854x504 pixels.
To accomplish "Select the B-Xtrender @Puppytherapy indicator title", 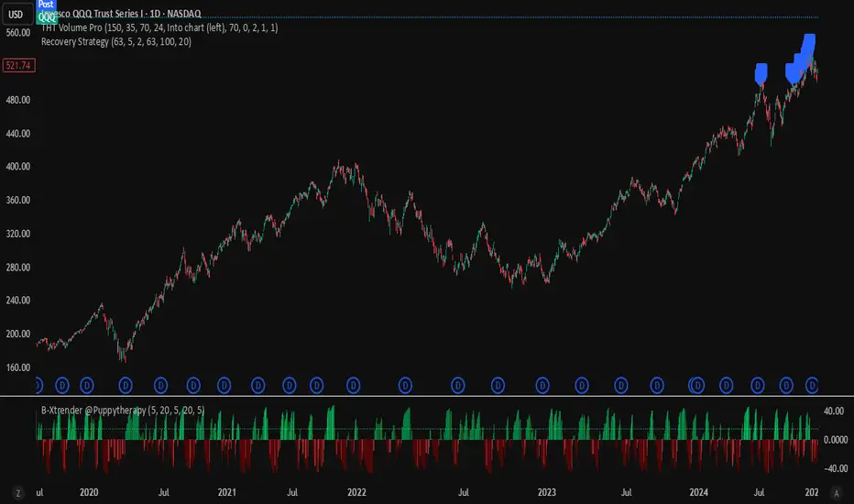I will (123, 410).
